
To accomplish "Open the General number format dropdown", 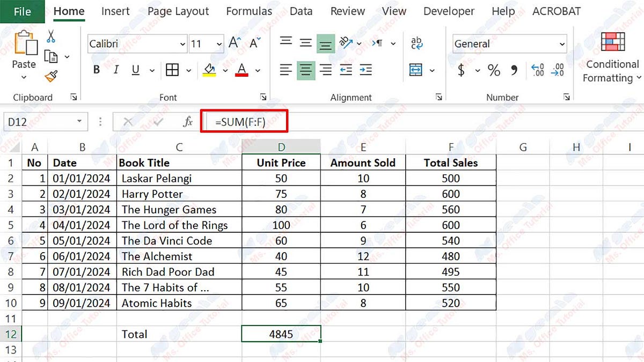I will 561,43.
